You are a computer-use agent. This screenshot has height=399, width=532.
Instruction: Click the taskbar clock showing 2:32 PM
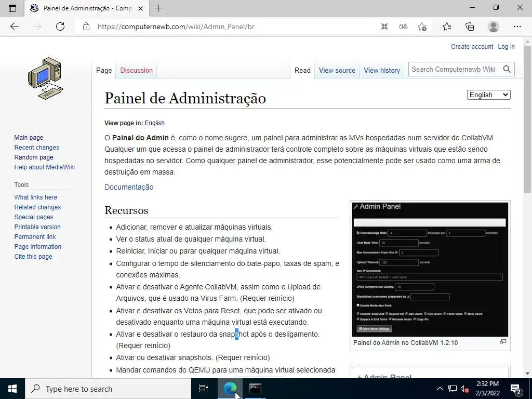pos(487,389)
